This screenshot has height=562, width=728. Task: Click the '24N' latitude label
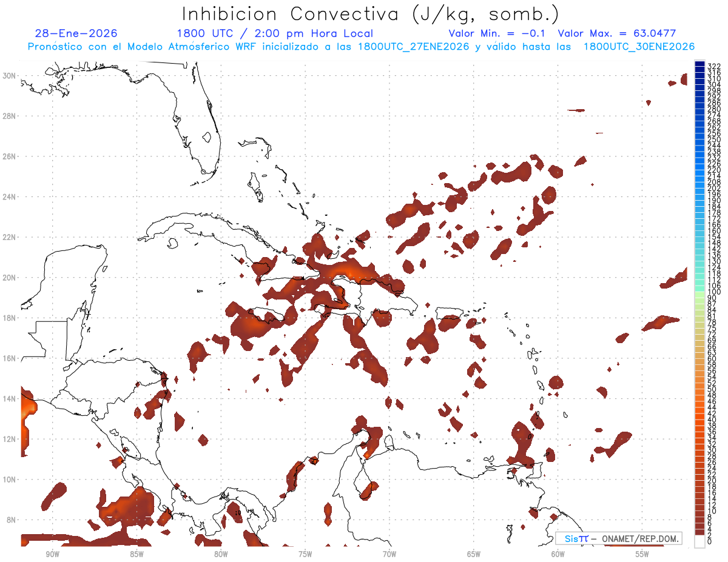(x=10, y=197)
